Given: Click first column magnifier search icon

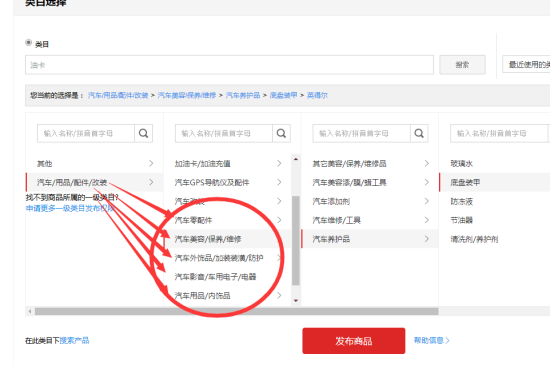Looking at the screenshot, I should point(143,133).
